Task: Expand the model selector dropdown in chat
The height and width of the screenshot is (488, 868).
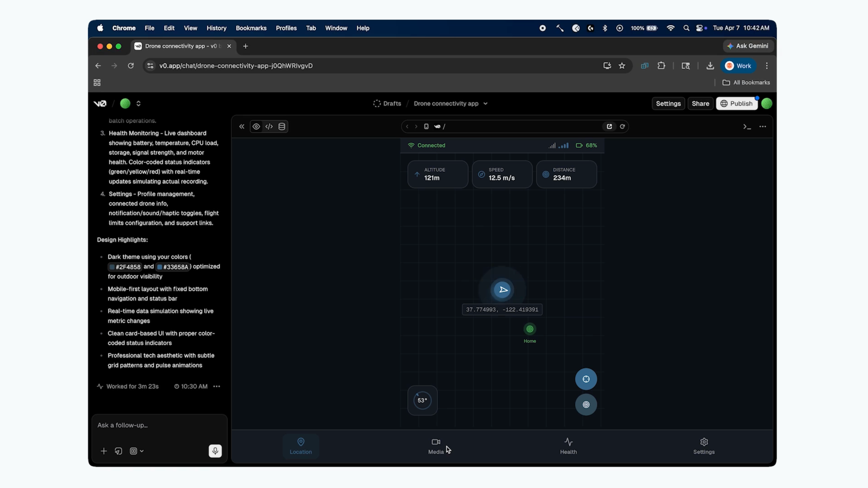Action: coord(136,451)
